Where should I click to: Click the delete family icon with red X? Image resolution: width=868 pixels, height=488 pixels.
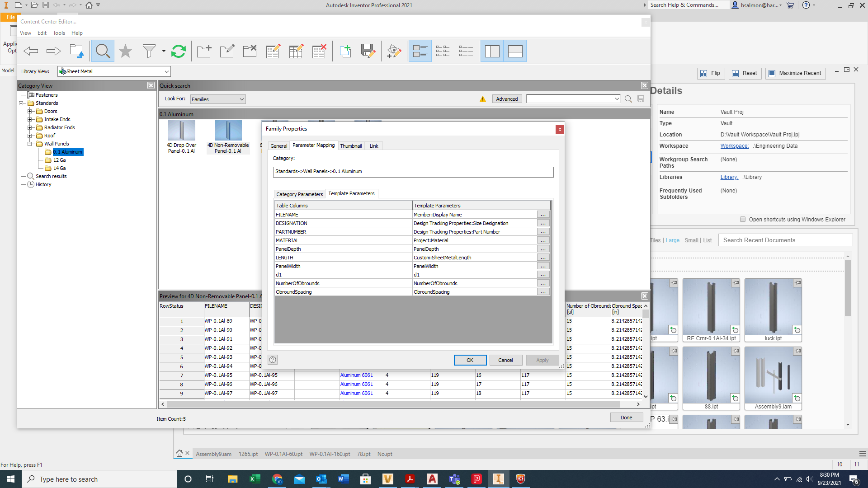point(319,51)
